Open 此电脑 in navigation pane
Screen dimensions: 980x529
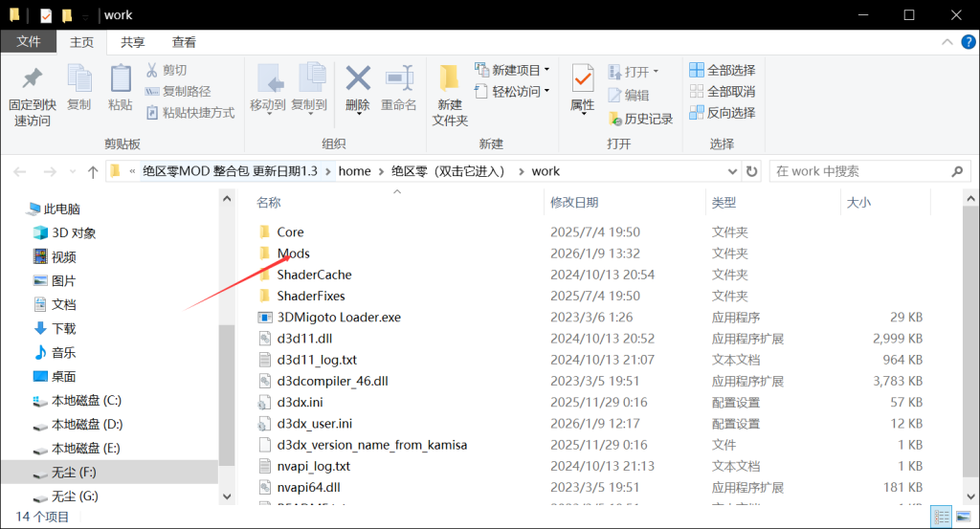tap(54, 209)
